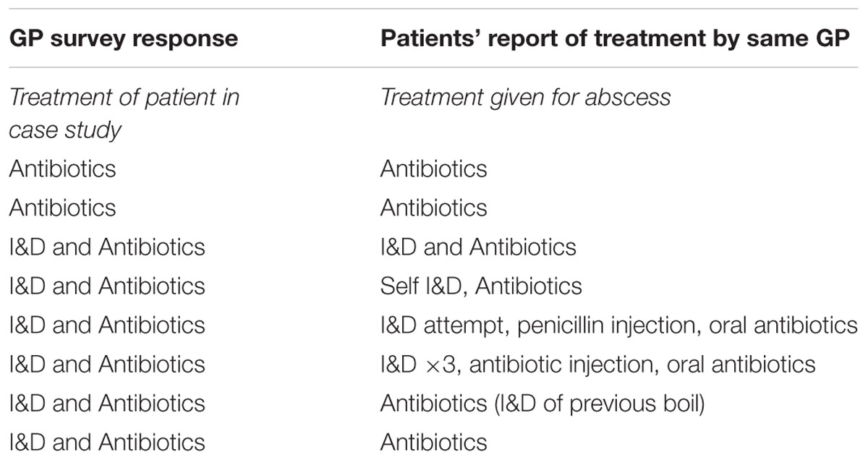Viewport: 868px width, 460px height.
Task: Select the last "I&D and Antibiotics" GP response
Action: (x=107, y=441)
